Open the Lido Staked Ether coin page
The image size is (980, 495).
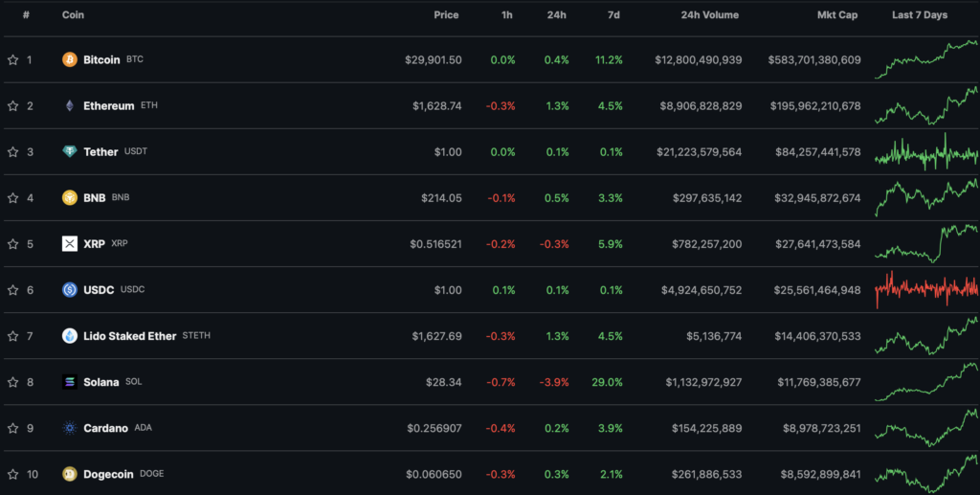tap(129, 336)
